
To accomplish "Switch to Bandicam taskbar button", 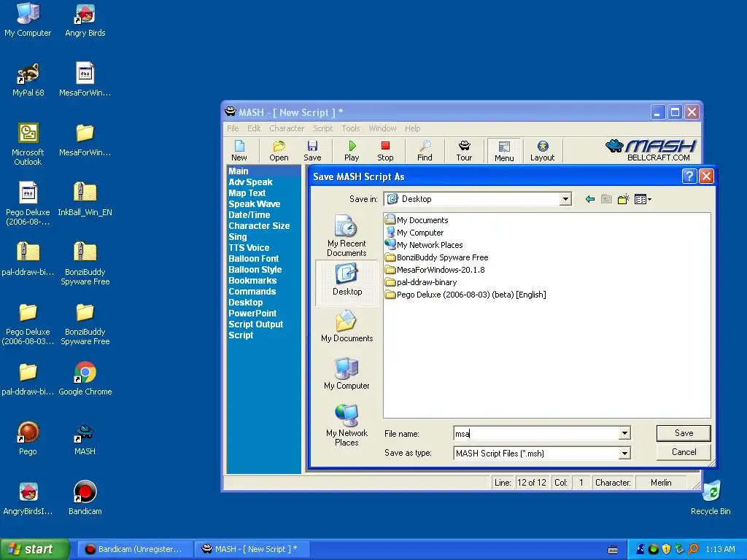I will 135,549.
